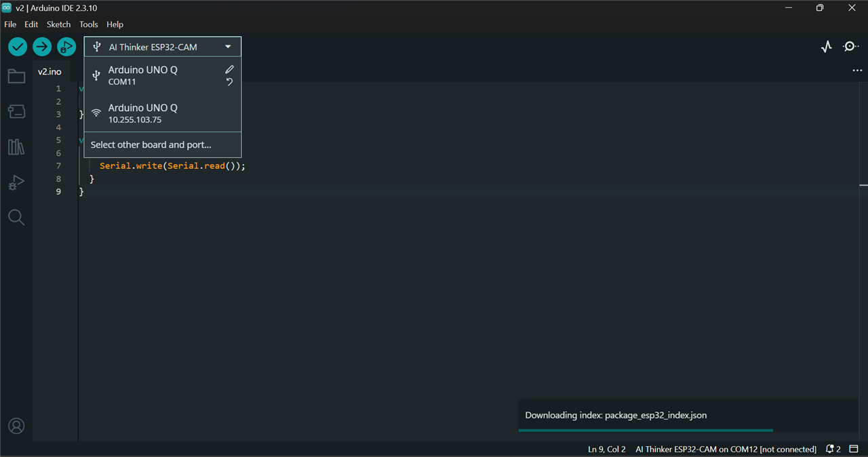Click the account profile icon

click(16, 426)
